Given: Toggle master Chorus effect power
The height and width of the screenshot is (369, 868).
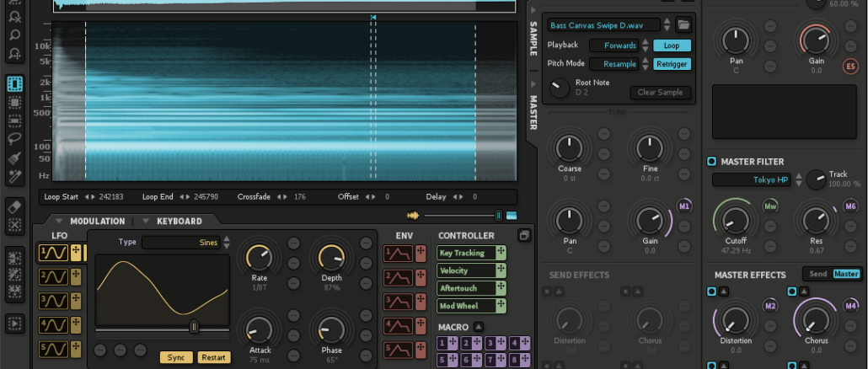Looking at the screenshot, I should (792, 291).
